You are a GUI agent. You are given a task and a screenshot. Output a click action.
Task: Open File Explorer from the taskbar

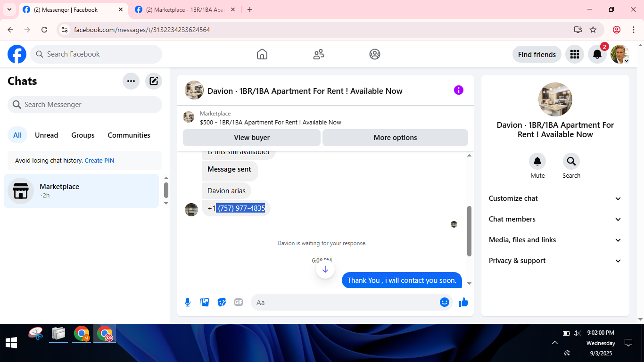click(x=58, y=334)
